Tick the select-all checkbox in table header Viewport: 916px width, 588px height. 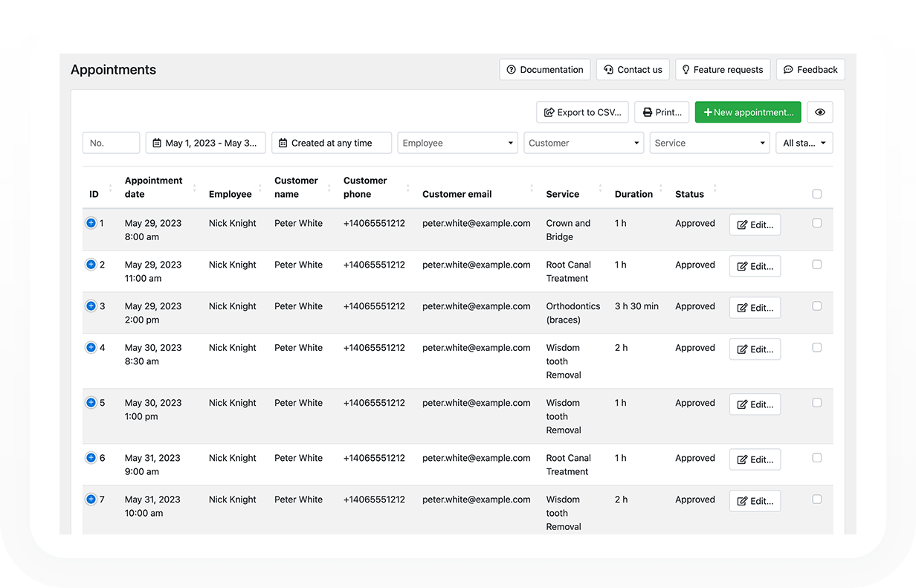tap(817, 194)
